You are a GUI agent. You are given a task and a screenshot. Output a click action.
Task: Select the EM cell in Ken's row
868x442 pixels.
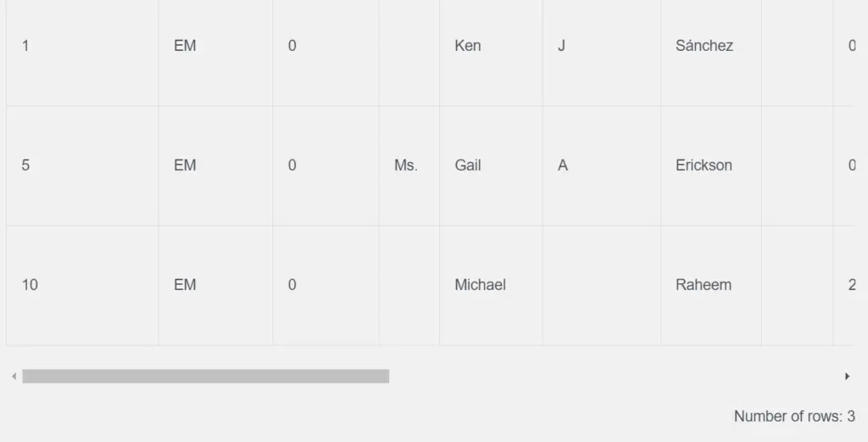coord(215,46)
